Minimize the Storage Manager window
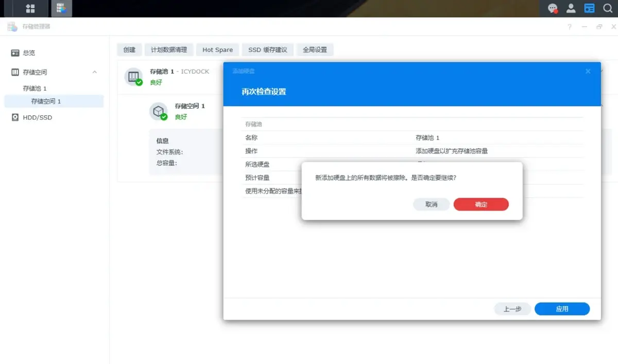The height and width of the screenshot is (364, 618). point(585,27)
